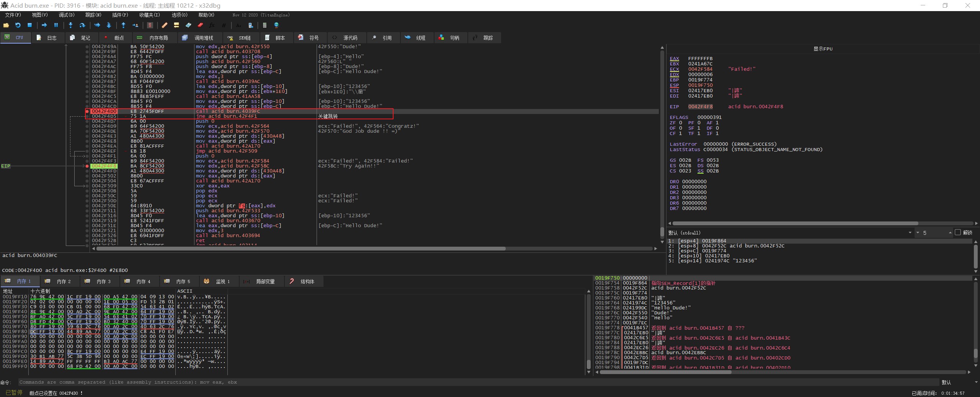Increase the argument count spinner value
Image resolution: width=980 pixels, height=397 pixels.
(950, 231)
